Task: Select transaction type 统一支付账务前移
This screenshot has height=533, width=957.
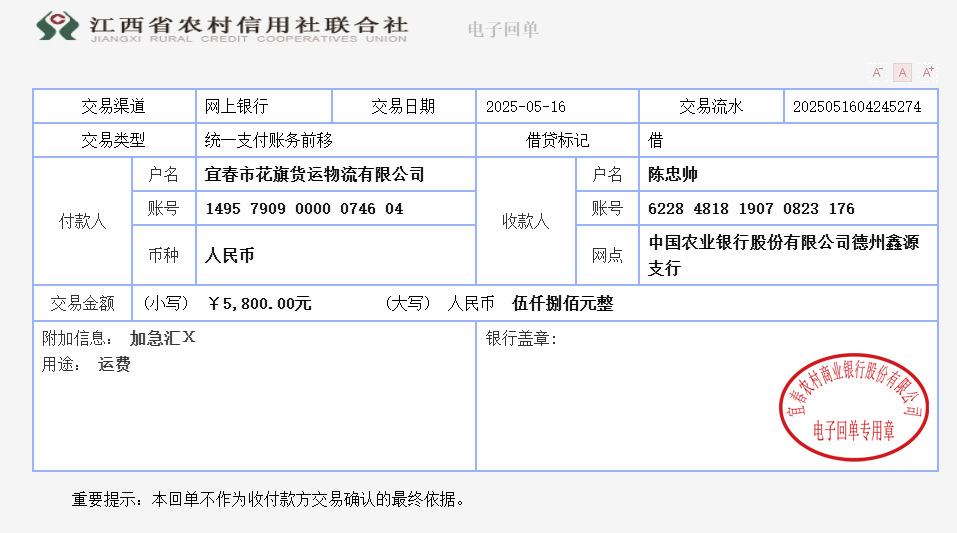Action: pyautogui.click(x=269, y=140)
